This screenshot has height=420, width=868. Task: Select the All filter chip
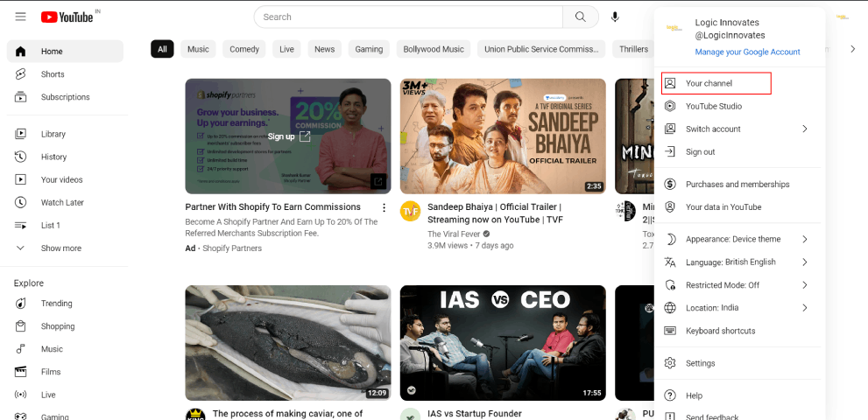coord(162,49)
